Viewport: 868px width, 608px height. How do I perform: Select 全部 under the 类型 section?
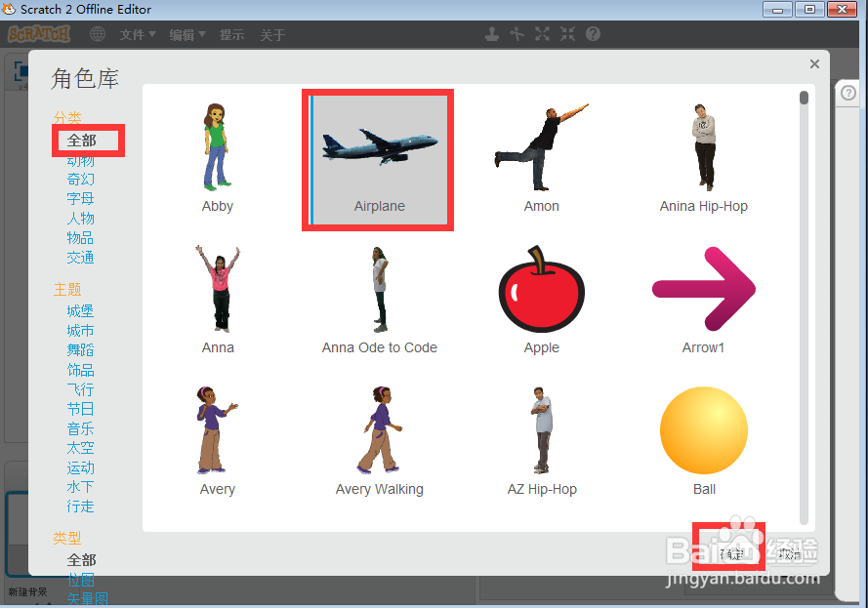click(x=82, y=560)
